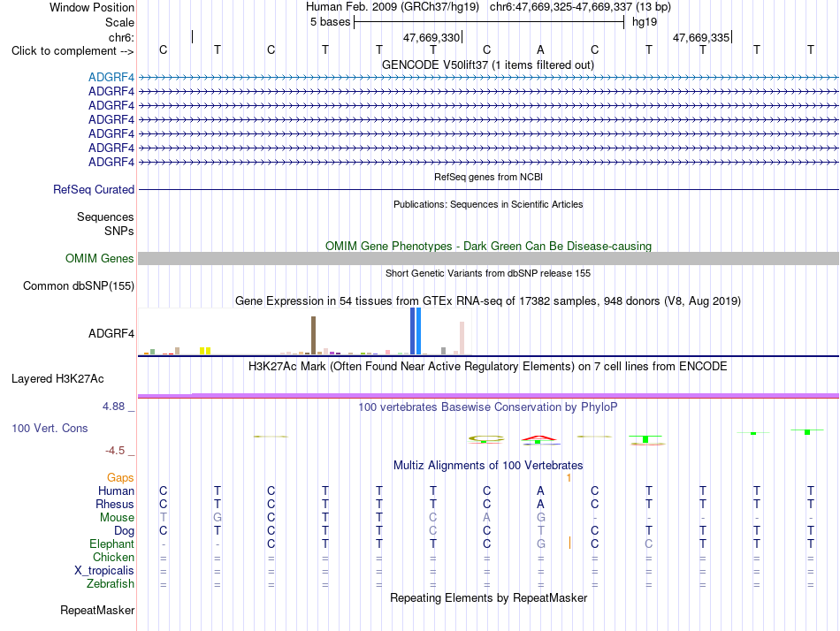Select the Chicken alignment row label
The image size is (840, 631).
click(x=113, y=557)
